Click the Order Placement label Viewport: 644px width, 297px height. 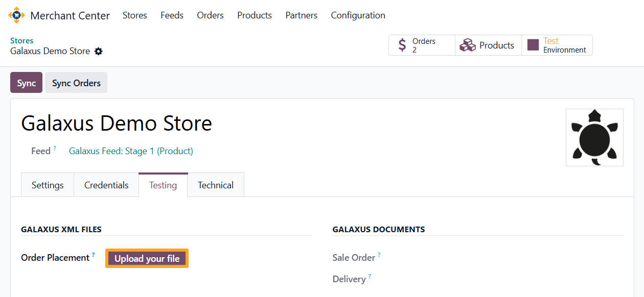tap(55, 258)
